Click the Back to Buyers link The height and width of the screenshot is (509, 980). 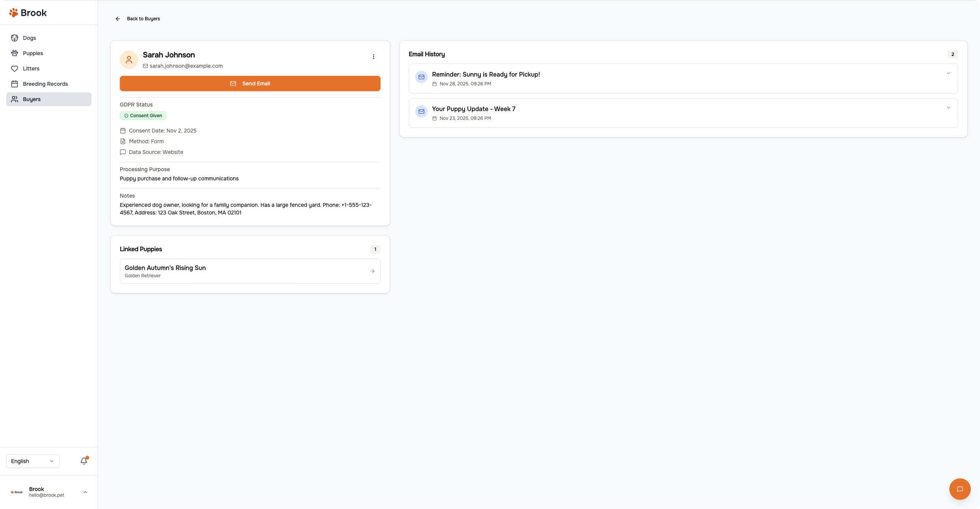pyautogui.click(x=143, y=19)
